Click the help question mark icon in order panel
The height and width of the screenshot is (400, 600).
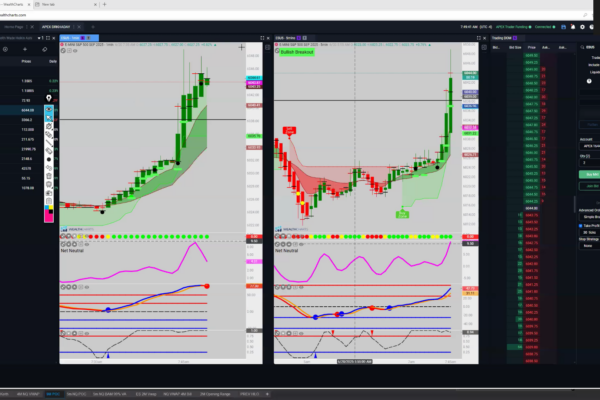[x=589, y=81]
